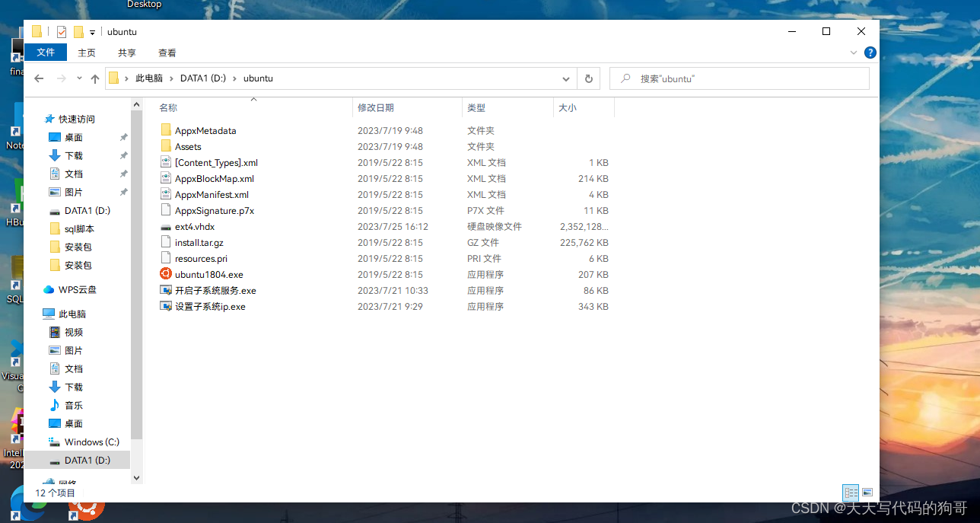
Task: Expand the chevron after DATA1 (D:) in address bar
Action: pyautogui.click(x=235, y=78)
